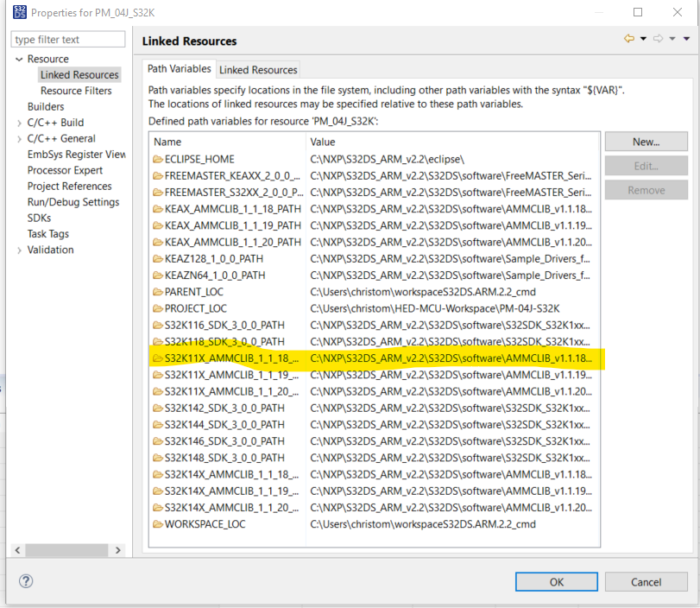Click the S32K146_SDK_3_0_0_PATH folder icon
This screenshot has width=700, height=608.
coord(158,441)
